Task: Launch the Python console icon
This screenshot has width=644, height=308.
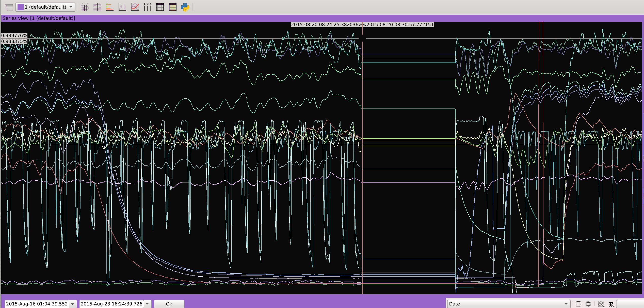Action: point(185,7)
